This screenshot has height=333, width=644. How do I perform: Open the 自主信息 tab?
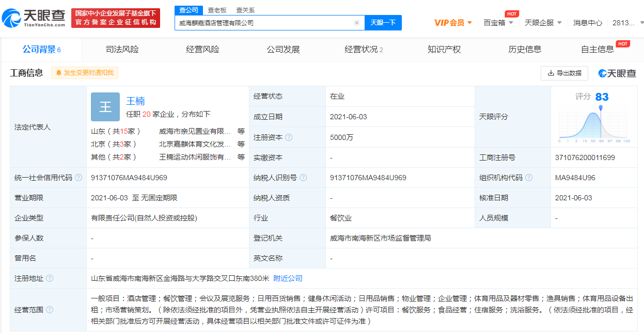point(598,50)
